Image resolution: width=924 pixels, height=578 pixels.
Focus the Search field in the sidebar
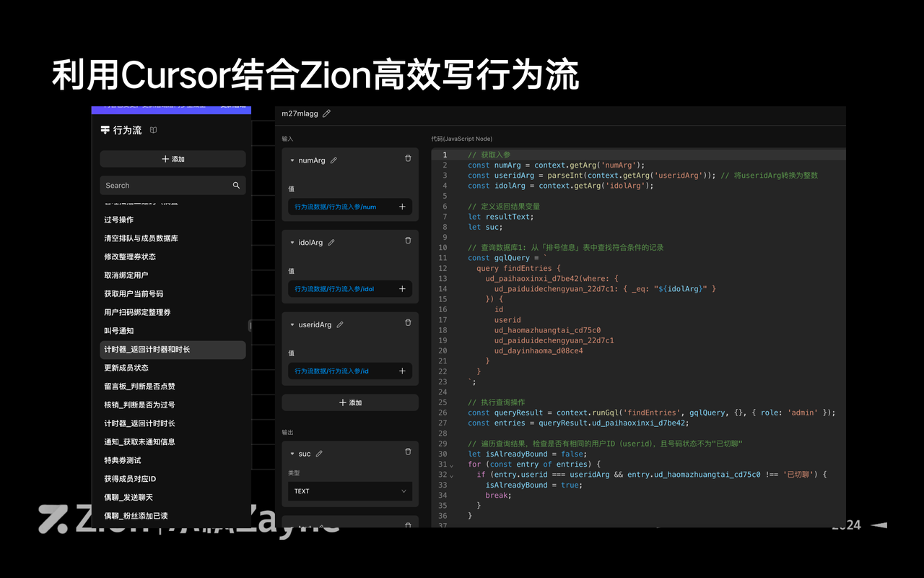pos(173,186)
